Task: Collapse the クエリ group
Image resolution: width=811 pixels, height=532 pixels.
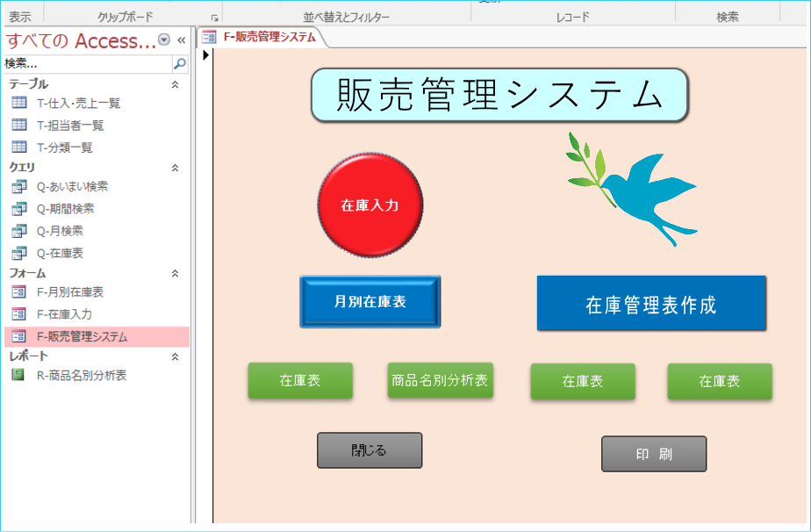Action: [x=175, y=167]
